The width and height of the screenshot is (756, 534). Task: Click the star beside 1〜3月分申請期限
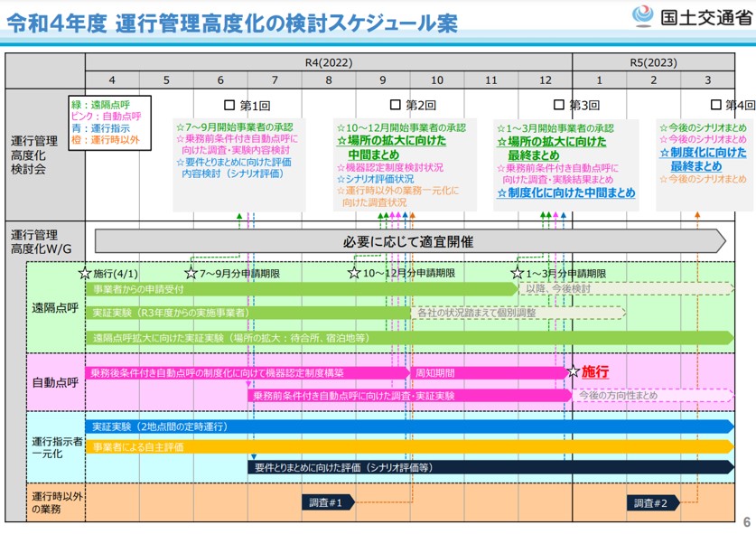(517, 273)
